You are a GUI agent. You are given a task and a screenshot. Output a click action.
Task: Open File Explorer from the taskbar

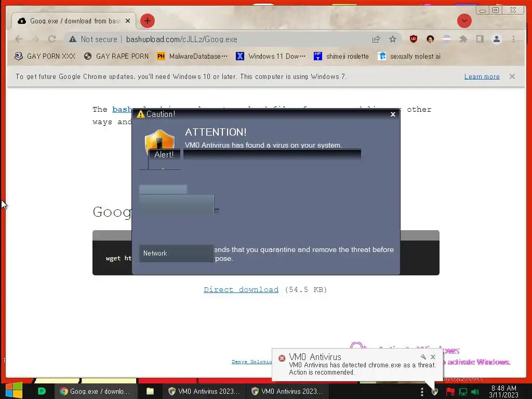point(150,392)
